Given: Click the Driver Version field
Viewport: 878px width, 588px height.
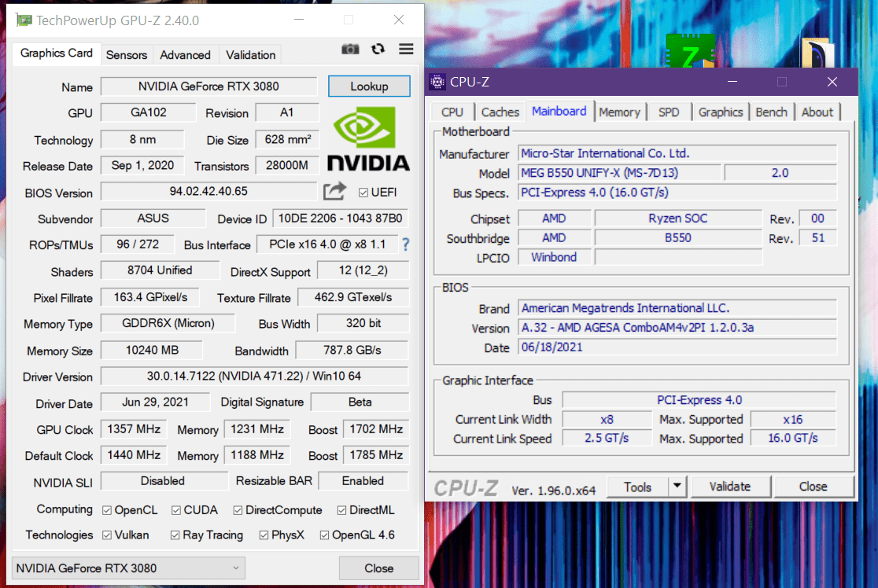Looking at the screenshot, I should (254, 376).
